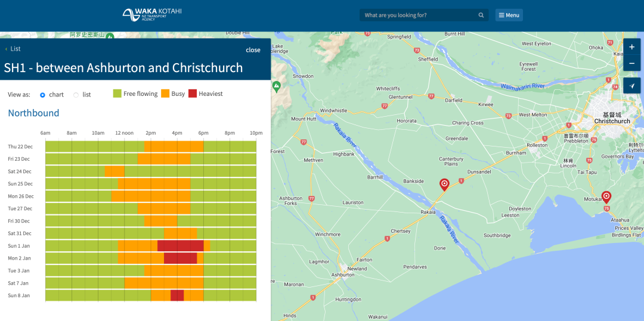Zoom in on the map with plus button
The image size is (644, 321).
(x=631, y=47)
